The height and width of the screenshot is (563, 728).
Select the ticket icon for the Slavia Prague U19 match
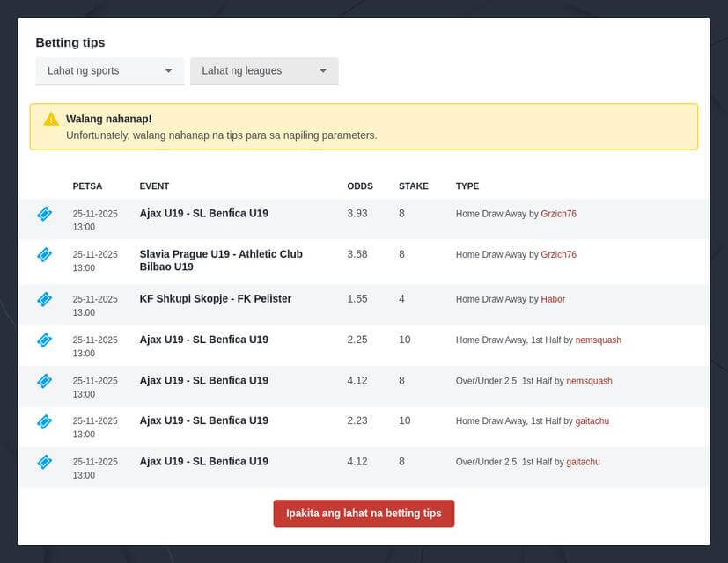click(x=44, y=255)
